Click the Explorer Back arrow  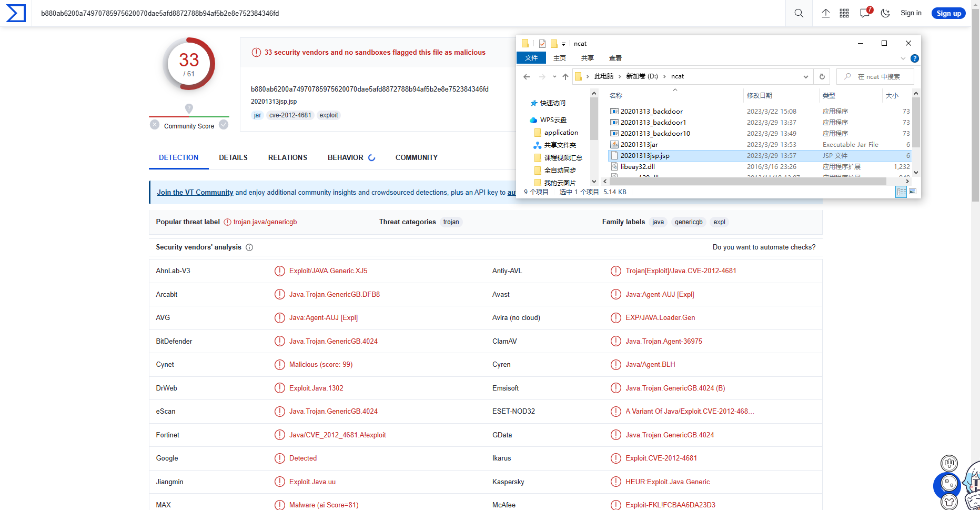click(x=527, y=77)
